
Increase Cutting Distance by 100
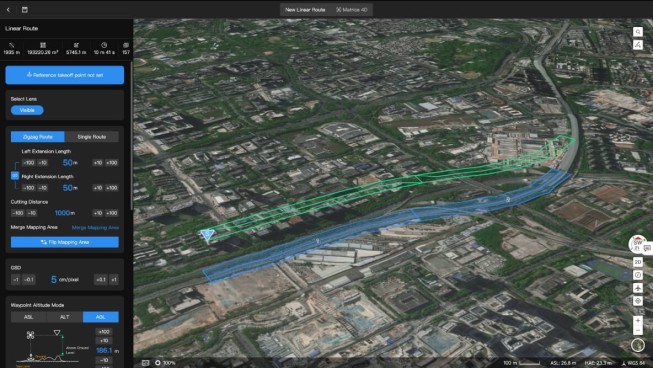(x=112, y=213)
